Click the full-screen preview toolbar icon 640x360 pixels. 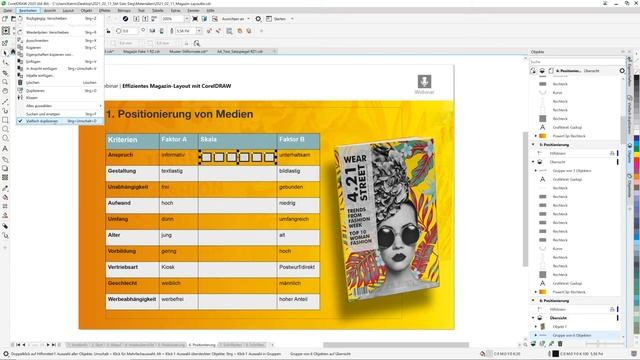coord(195,19)
